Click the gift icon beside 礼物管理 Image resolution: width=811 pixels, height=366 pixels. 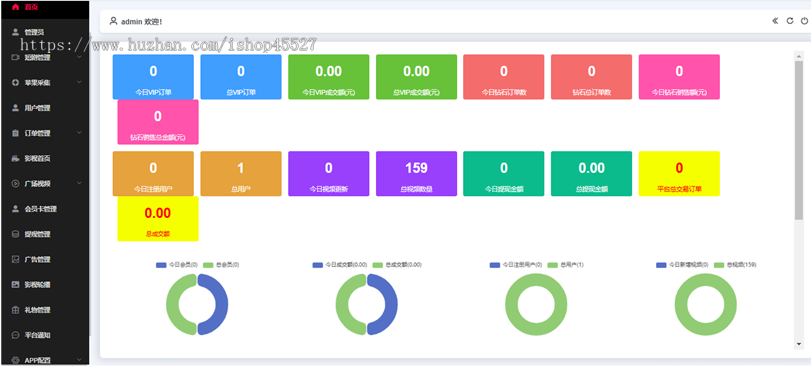pos(15,310)
